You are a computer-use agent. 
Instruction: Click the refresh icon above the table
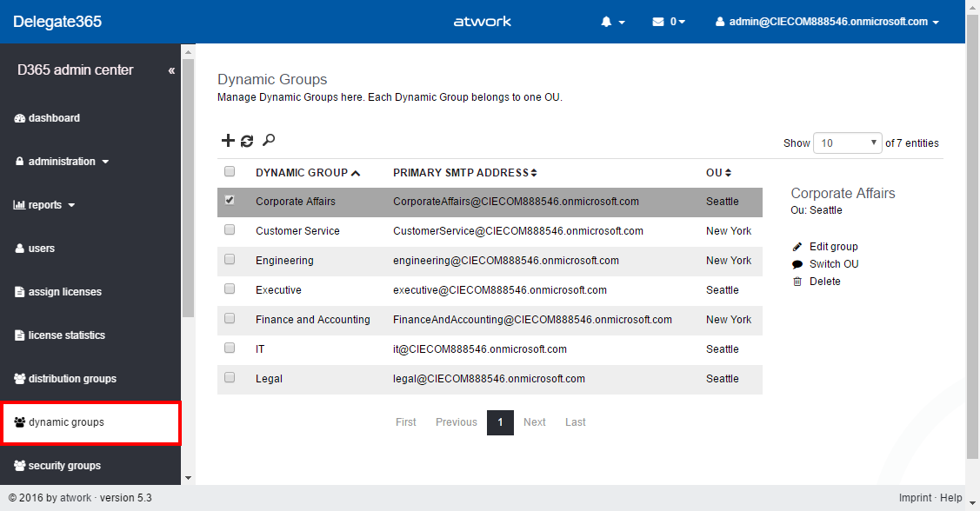(x=247, y=141)
